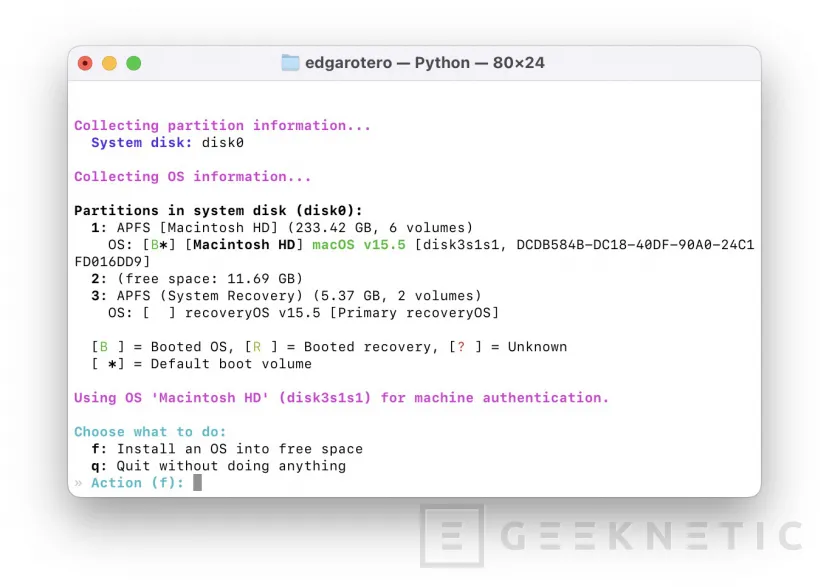This screenshot has height=587, width=829.
Task: Click the '(free space: 11.69 GB)' row
Action: click(x=197, y=279)
